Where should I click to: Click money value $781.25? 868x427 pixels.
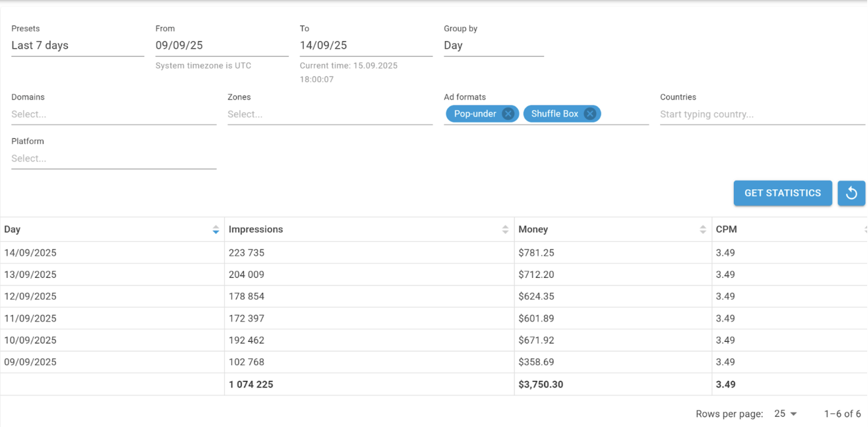tap(536, 253)
